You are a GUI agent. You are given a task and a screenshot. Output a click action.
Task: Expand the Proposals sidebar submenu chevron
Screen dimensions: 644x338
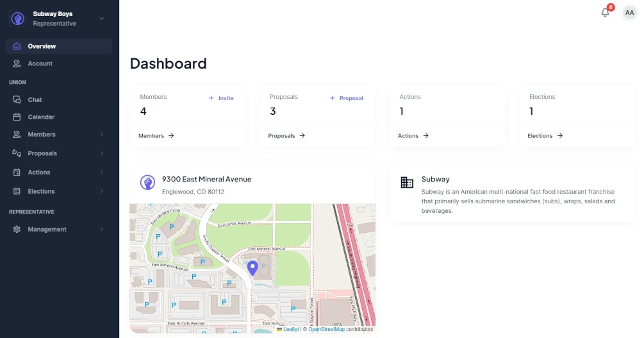[101, 154]
